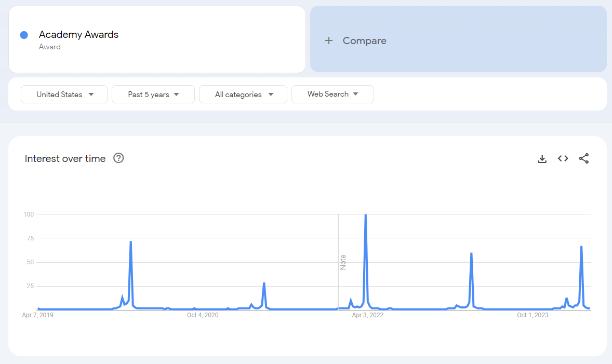
Task: Expand the Past 5 years dropdown
Action: (x=153, y=95)
